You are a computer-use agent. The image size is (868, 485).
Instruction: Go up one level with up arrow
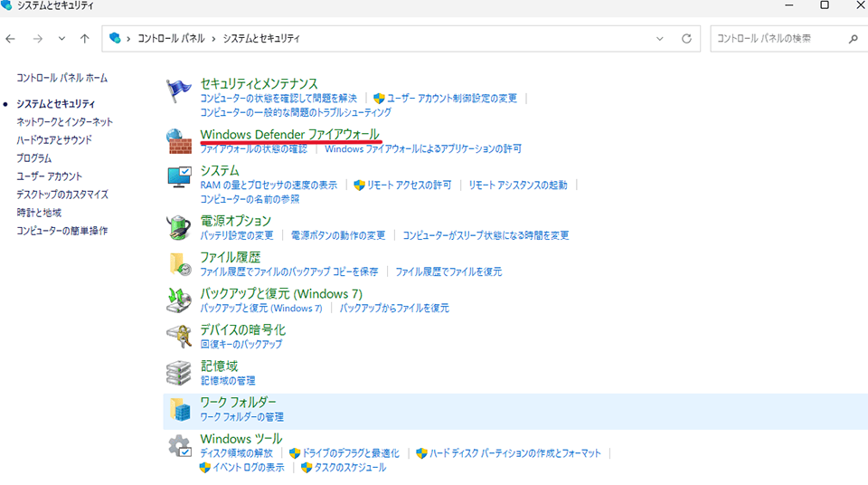pyautogui.click(x=84, y=39)
